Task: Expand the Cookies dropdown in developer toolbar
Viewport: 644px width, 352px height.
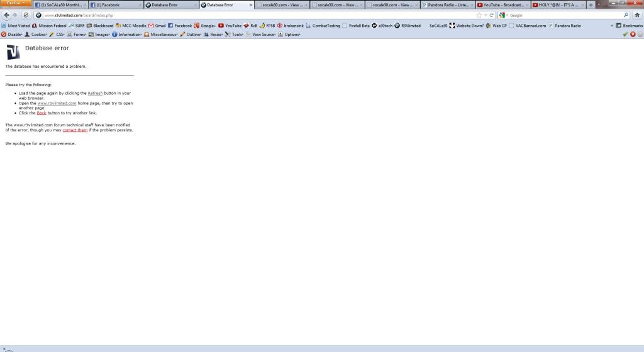Action: pos(35,35)
